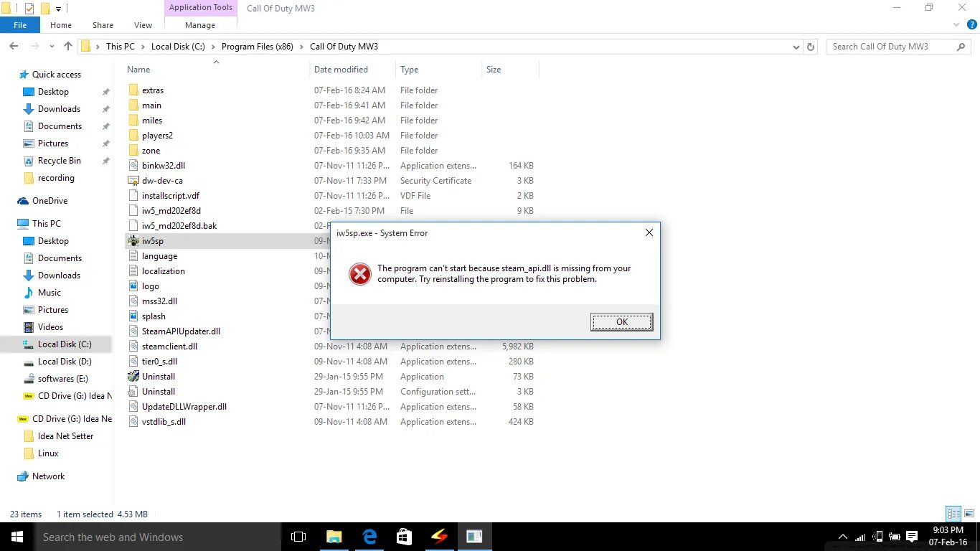The image size is (980, 551).
Task: Select steamclient.dll file
Action: 169,347
